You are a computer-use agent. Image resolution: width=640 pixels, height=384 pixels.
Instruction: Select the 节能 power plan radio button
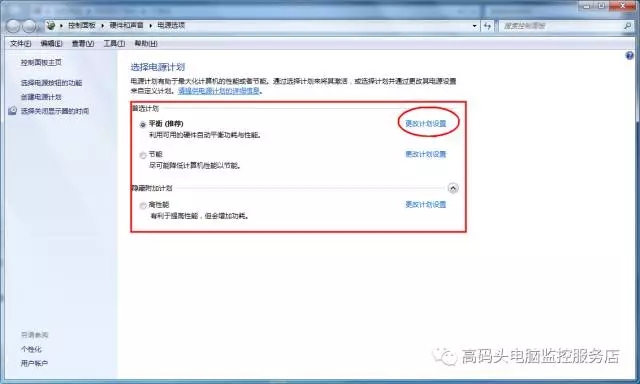click(x=143, y=155)
